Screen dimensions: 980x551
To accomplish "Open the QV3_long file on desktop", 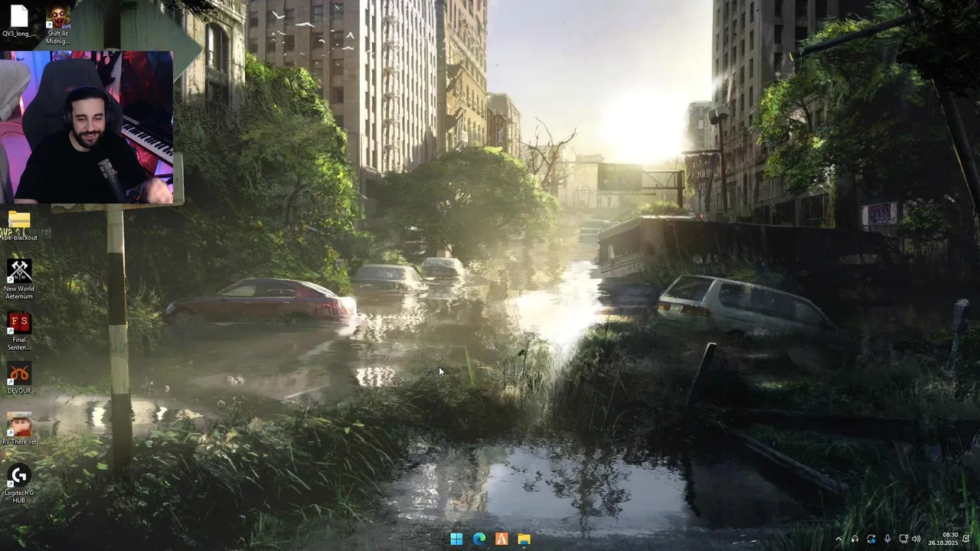I will pyautogui.click(x=18, y=21).
